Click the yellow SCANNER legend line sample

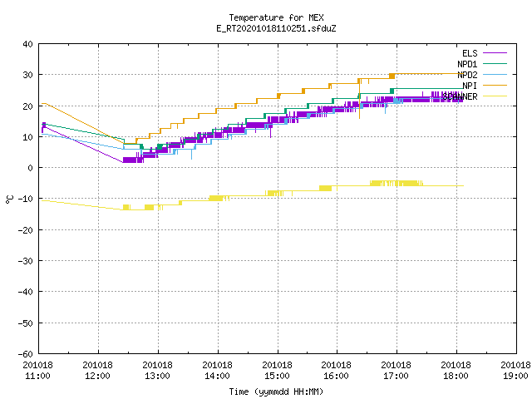tap(495, 96)
